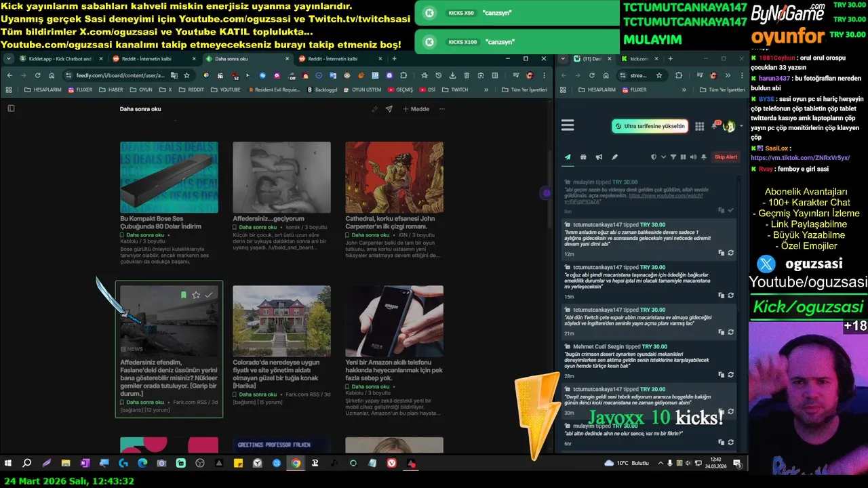Switch to the (11) Dashboard tab in right browser
The image size is (868, 488).
pyautogui.click(x=591, y=59)
